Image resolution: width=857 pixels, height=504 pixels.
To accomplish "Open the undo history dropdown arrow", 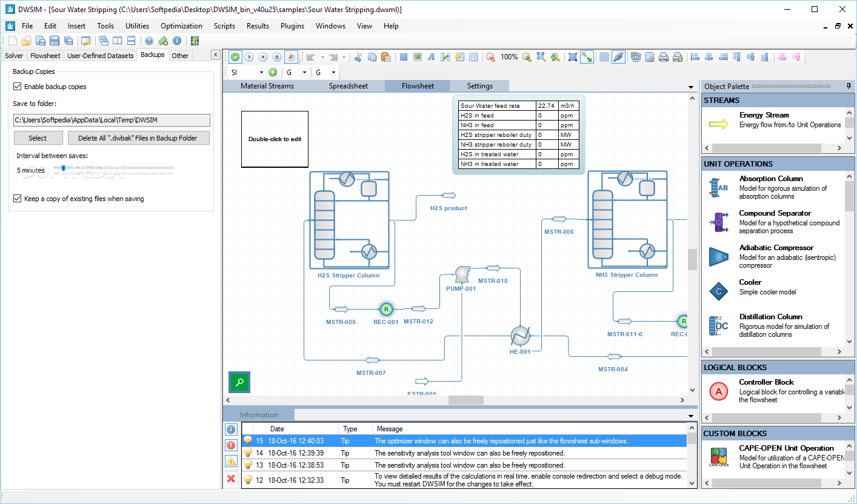I will (322, 57).
